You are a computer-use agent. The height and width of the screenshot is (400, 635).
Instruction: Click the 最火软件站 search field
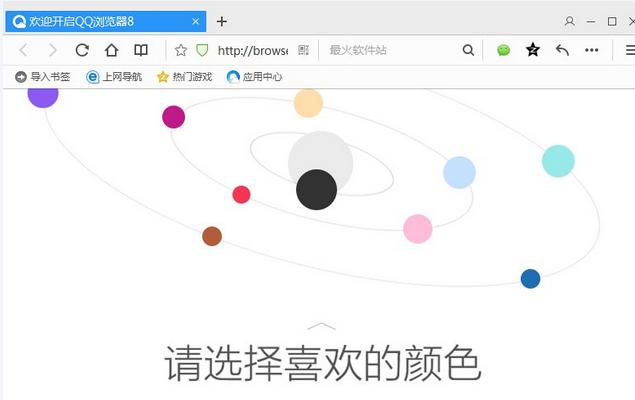[390, 50]
